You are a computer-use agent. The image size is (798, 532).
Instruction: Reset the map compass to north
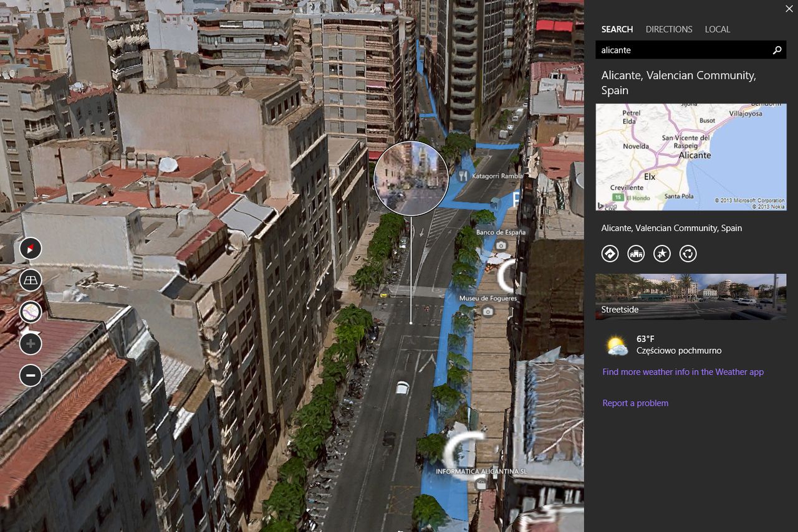pos(30,249)
